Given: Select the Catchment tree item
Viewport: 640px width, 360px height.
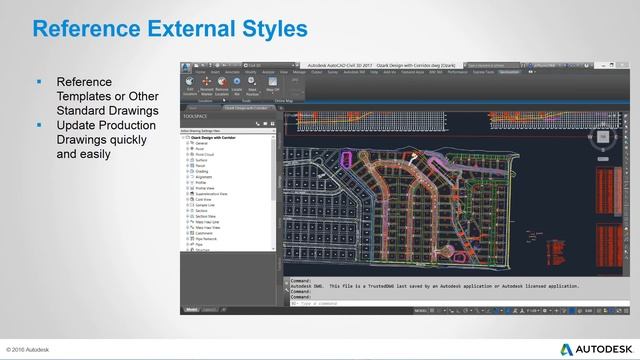Looking at the screenshot, I should click(204, 233).
